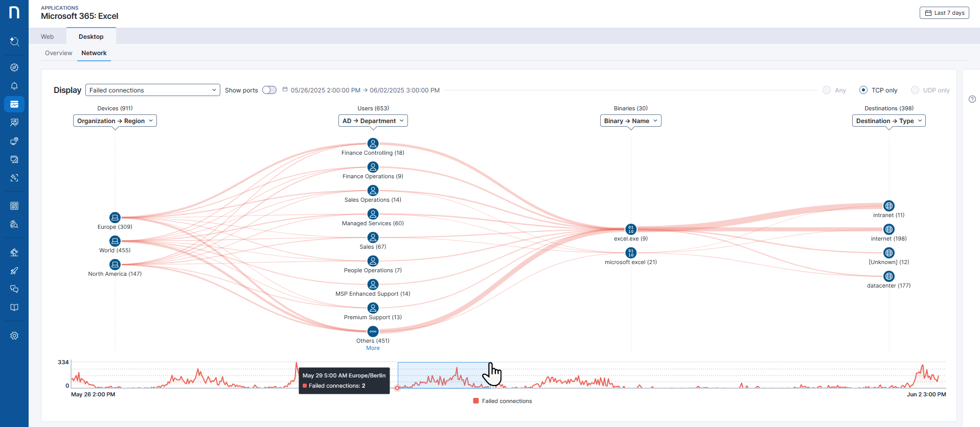980x427 pixels.
Task: Click the search icon in the sidebar
Action: click(14, 41)
